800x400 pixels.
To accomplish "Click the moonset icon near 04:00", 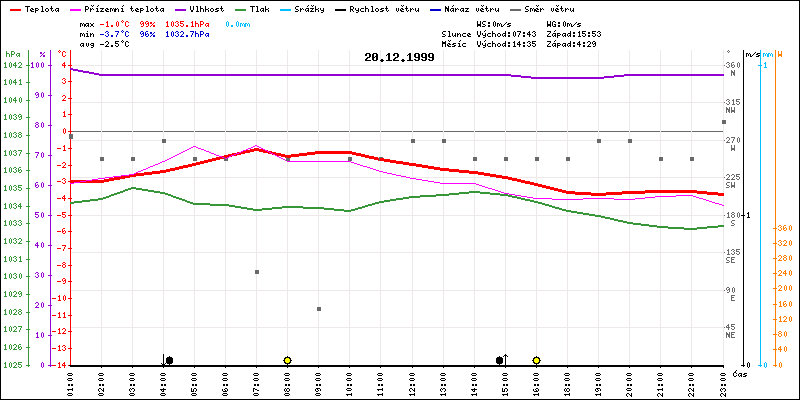I will (167, 360).
